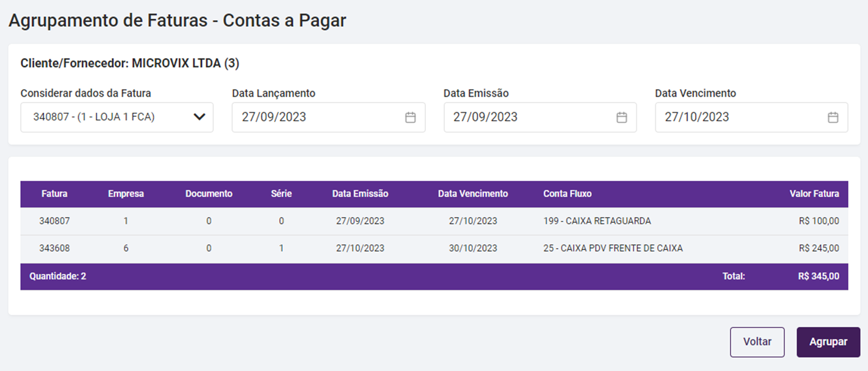Click the R$ 245,00 invoice value cell
Screen dimensions: 868x371
(819, 248)
